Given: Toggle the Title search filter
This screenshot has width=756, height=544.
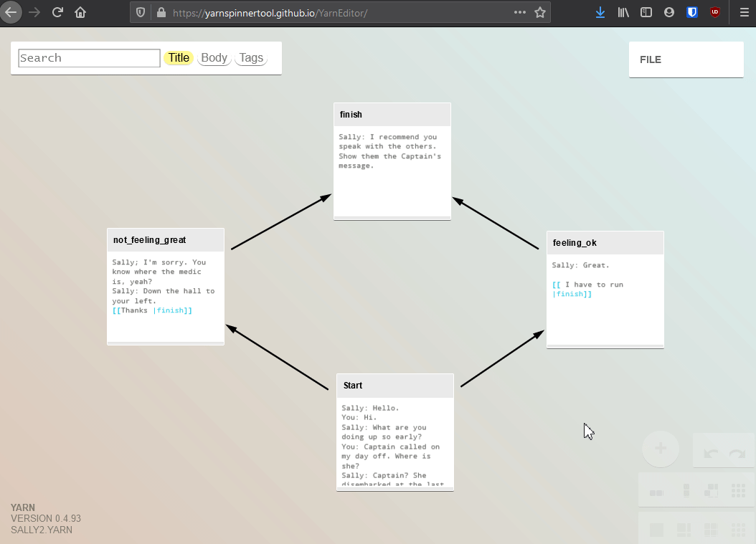Looking at the screenshot, I should click(x=179, y=58).
